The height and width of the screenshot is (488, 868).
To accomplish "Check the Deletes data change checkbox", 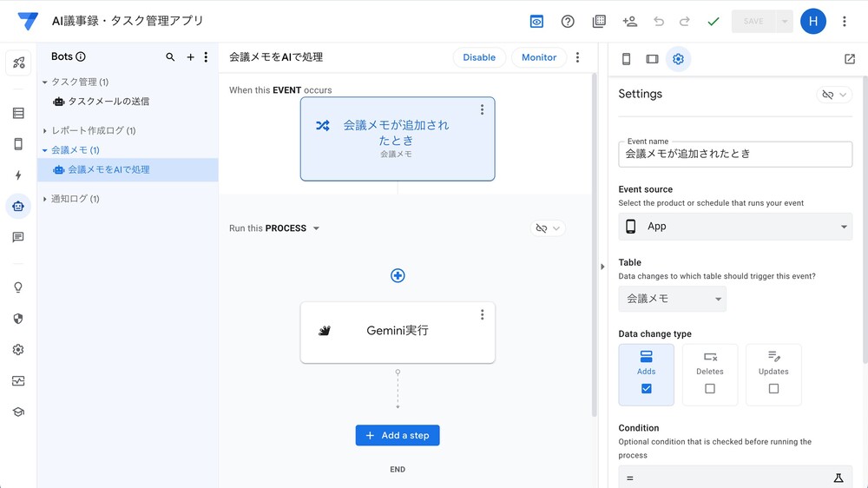I will tap(710, 389).
